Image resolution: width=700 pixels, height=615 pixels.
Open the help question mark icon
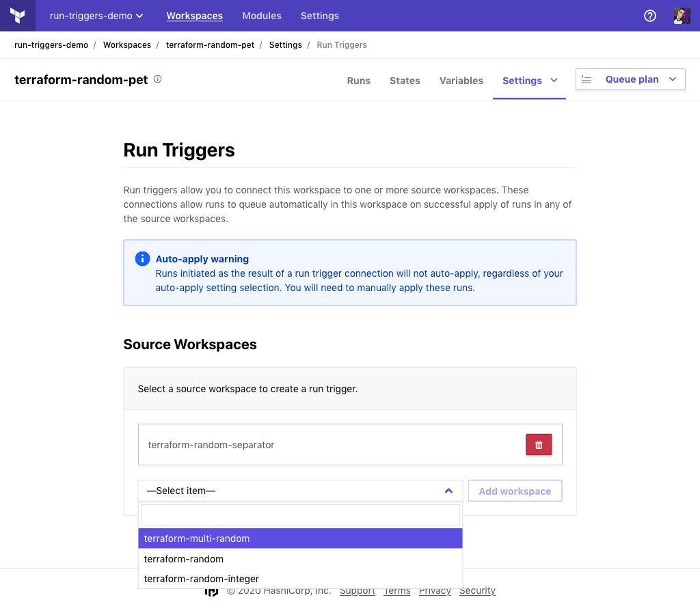point(650,16)
